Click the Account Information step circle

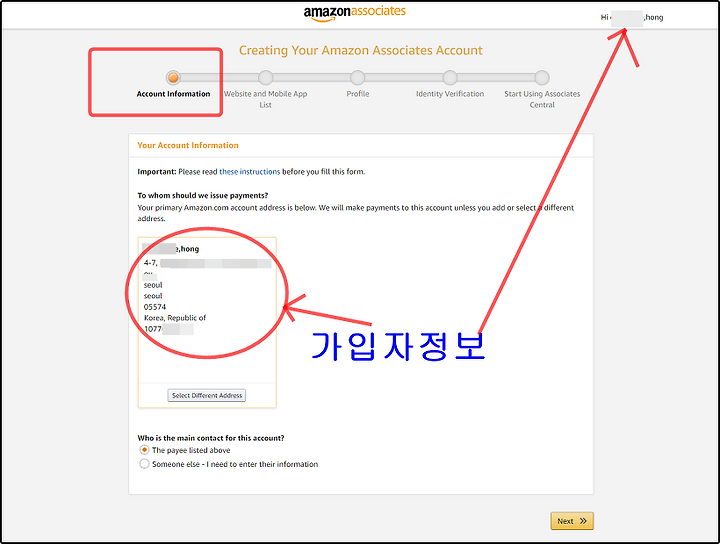tap(173, 78)
